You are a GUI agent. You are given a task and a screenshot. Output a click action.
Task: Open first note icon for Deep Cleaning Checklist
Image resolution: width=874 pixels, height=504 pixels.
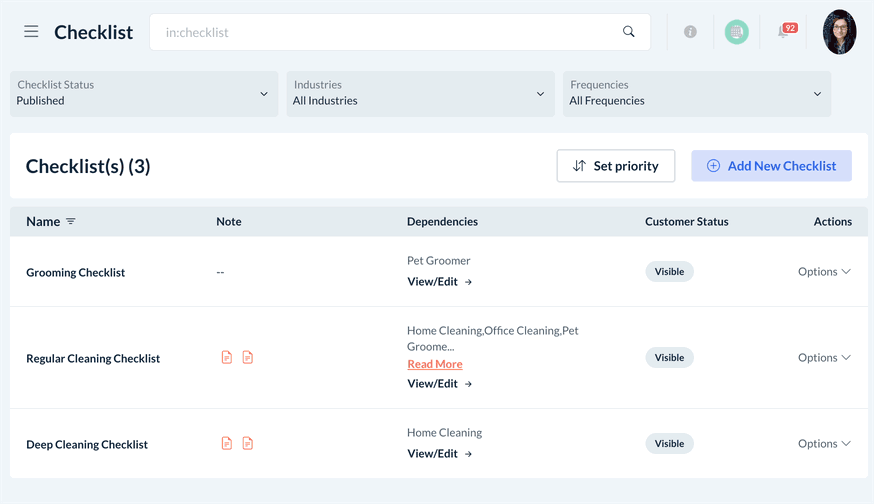coord(227,443)
